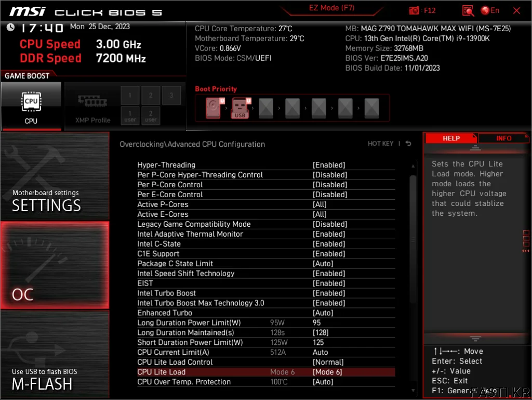Click Long Duration Power Limit value field

[x=317, y=323]
